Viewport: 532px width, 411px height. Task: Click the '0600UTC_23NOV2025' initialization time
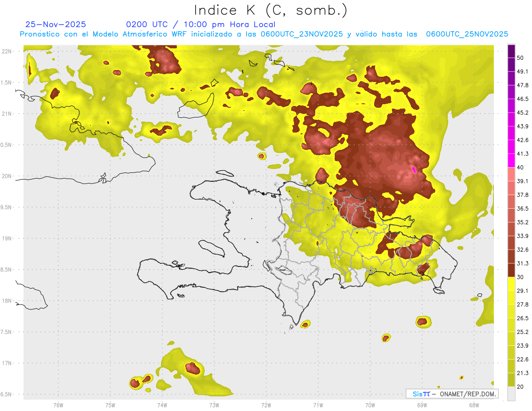tap(301, 34)
